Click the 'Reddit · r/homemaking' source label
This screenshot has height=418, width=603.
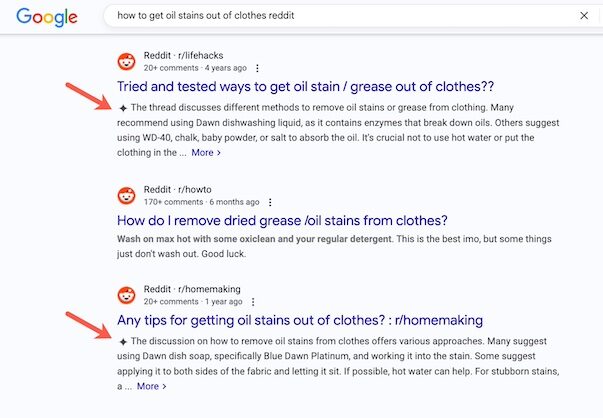tap(195, 288)
